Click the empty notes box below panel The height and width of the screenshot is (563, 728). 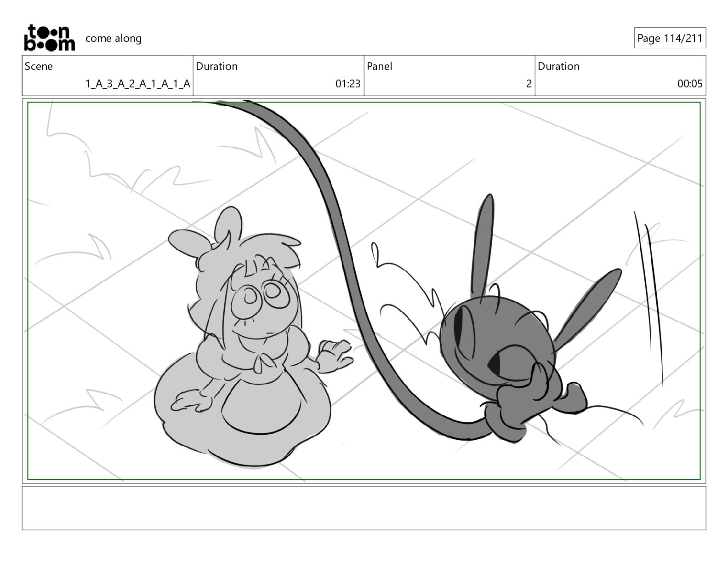[x=364, y=508]
